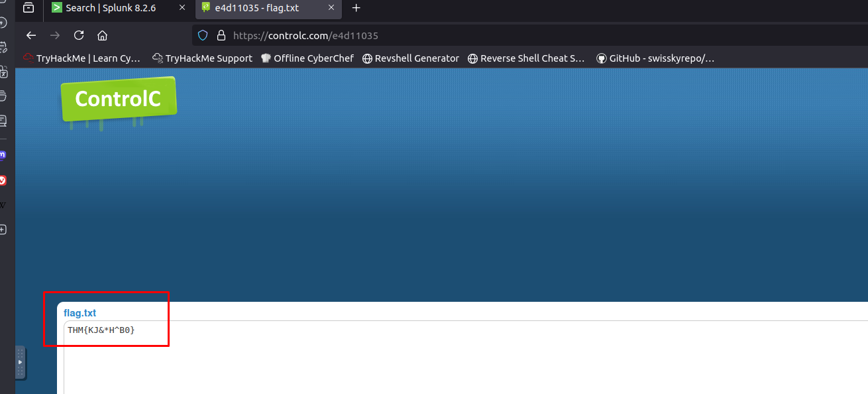The width and height of the screenshot is (868, 394).
Task: Expand the side panel handle arrow
Action: 21,362
